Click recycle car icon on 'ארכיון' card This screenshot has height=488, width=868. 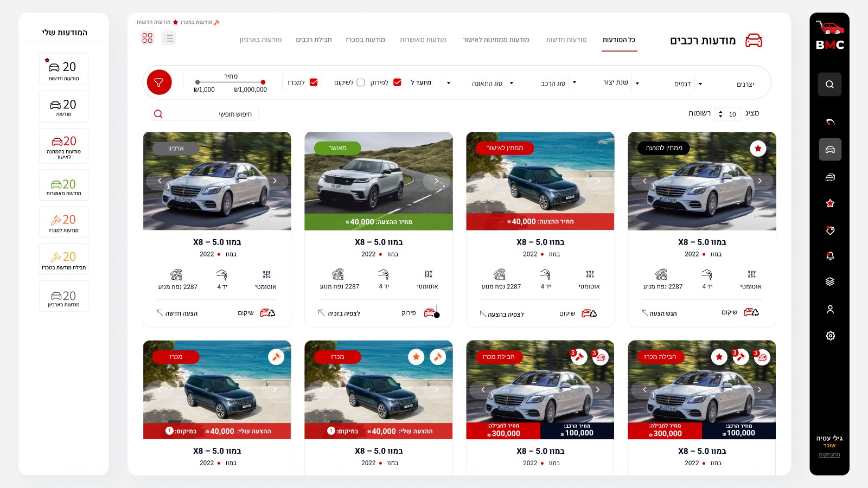tap(267, 313)
